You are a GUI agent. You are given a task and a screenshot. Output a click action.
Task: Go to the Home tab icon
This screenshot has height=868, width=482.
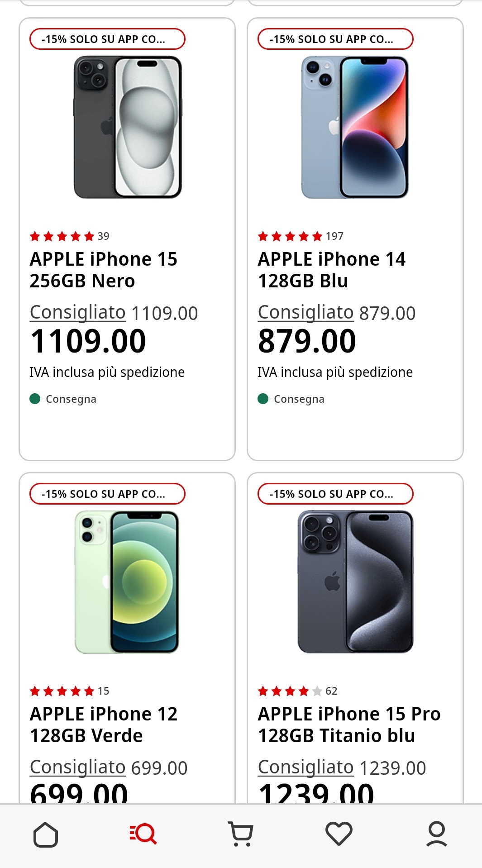point(46,834)
